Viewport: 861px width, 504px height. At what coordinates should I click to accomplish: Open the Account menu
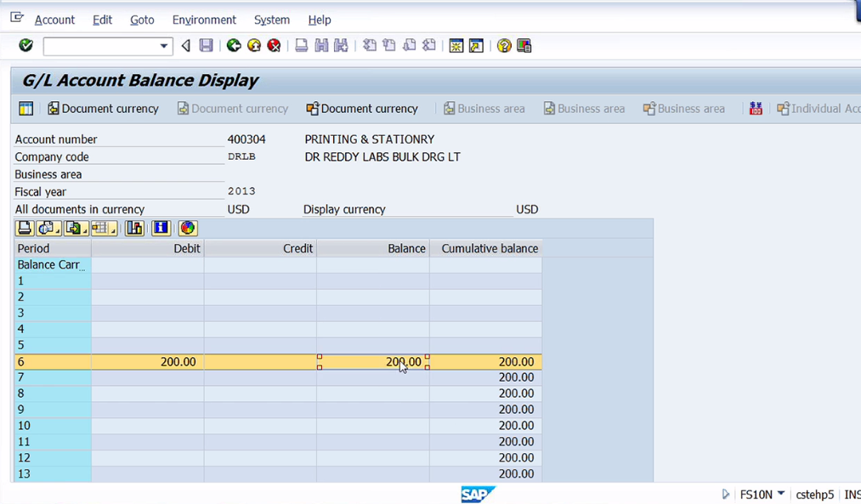tap(54, 20)
